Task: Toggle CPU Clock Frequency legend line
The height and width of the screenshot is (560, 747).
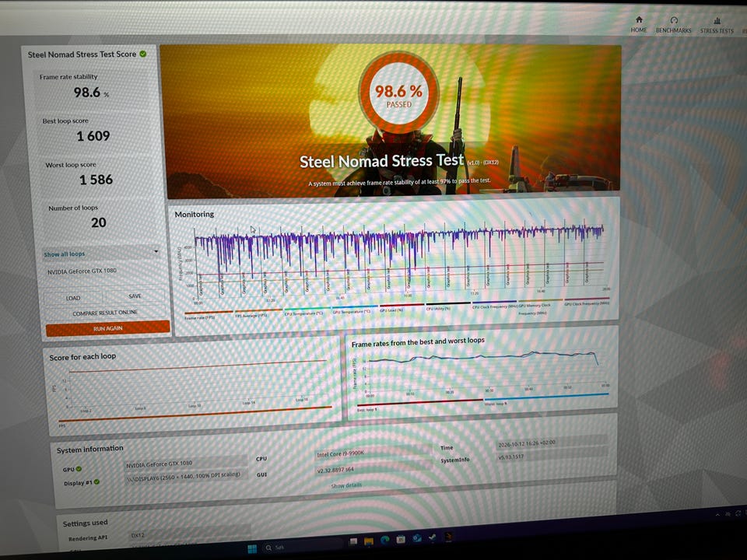Action: click(x=495, y=305)
